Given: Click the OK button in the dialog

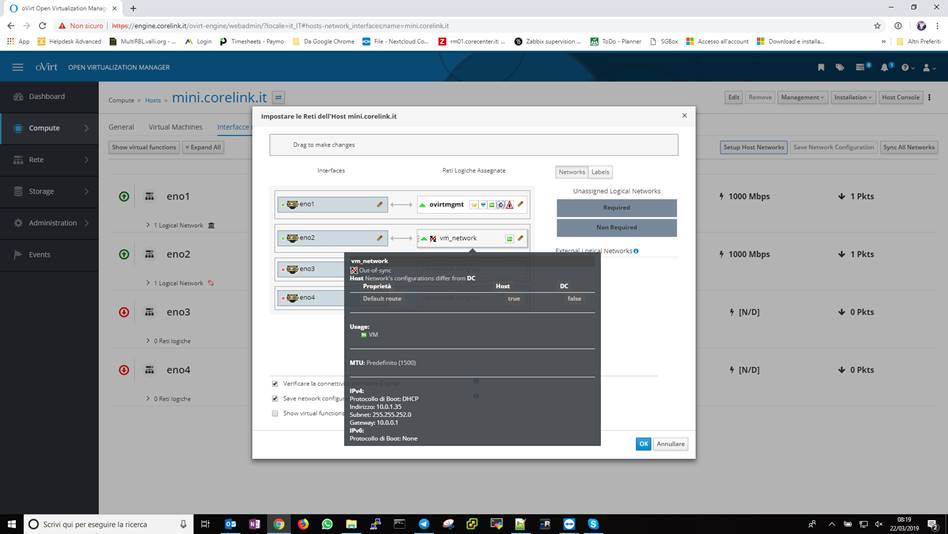Looking at the screenshot, I should pyautogui.click(x=643, y=443).
